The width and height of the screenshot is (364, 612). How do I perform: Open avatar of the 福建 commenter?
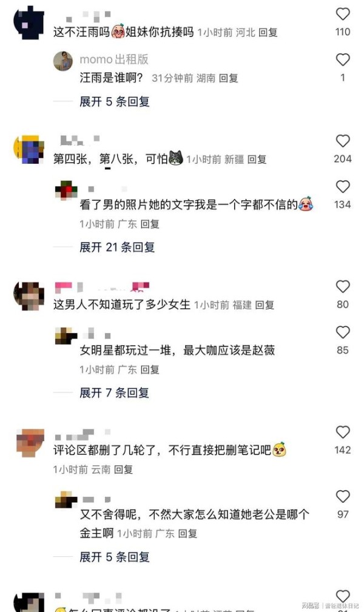(x=29, y=296)
